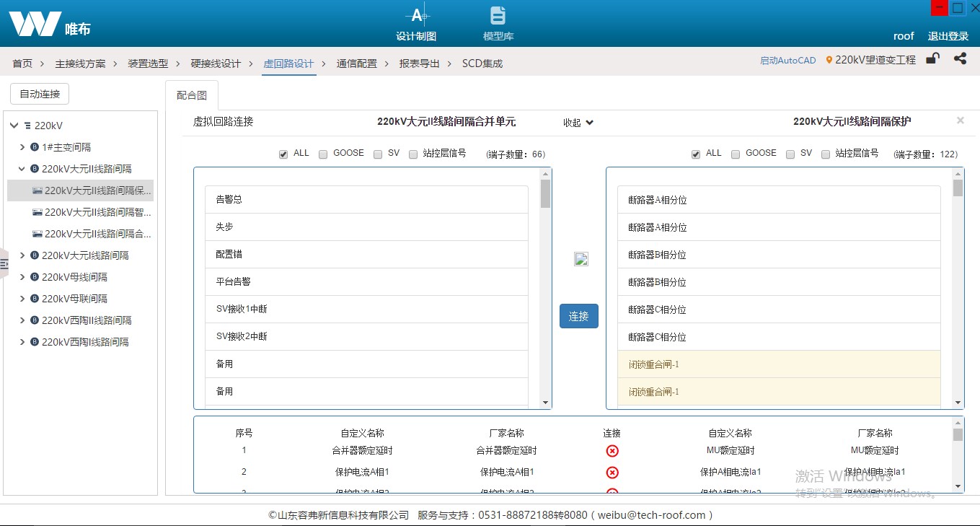Click the 收起 collapse dropdown
Image resolution: width=980 pixels, height=526 pixels.
[x=578, y=123]
